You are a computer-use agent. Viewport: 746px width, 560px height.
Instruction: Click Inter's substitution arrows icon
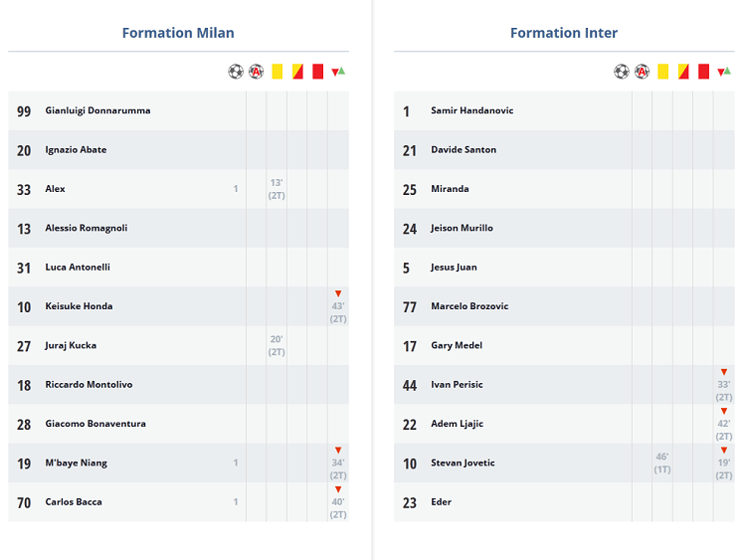[x=724, y=72]
